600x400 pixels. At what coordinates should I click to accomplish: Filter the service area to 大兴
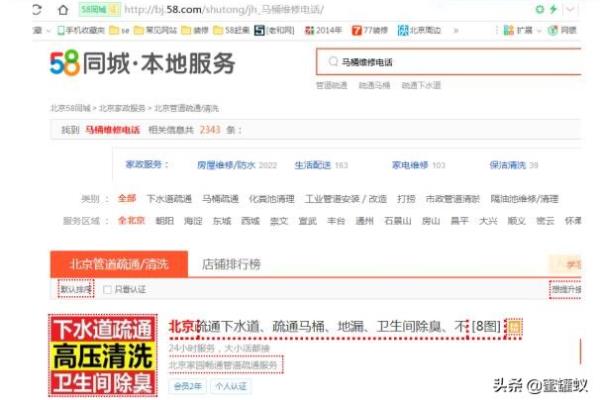[488, 221]
